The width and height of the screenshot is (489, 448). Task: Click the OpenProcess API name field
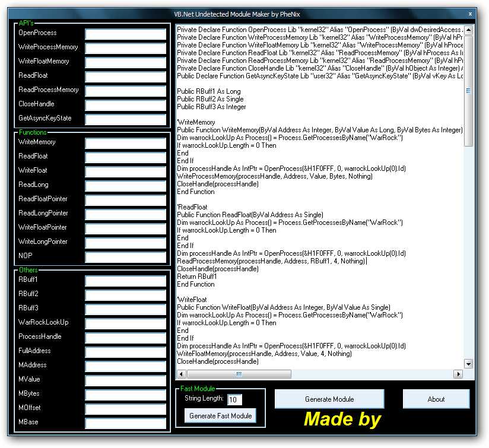coord(125,34)
